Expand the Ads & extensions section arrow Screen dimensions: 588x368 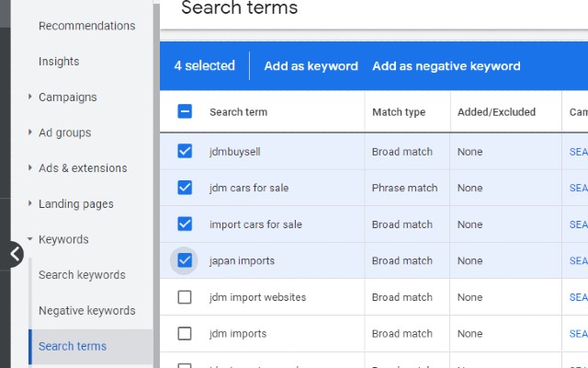click(30, 167)
